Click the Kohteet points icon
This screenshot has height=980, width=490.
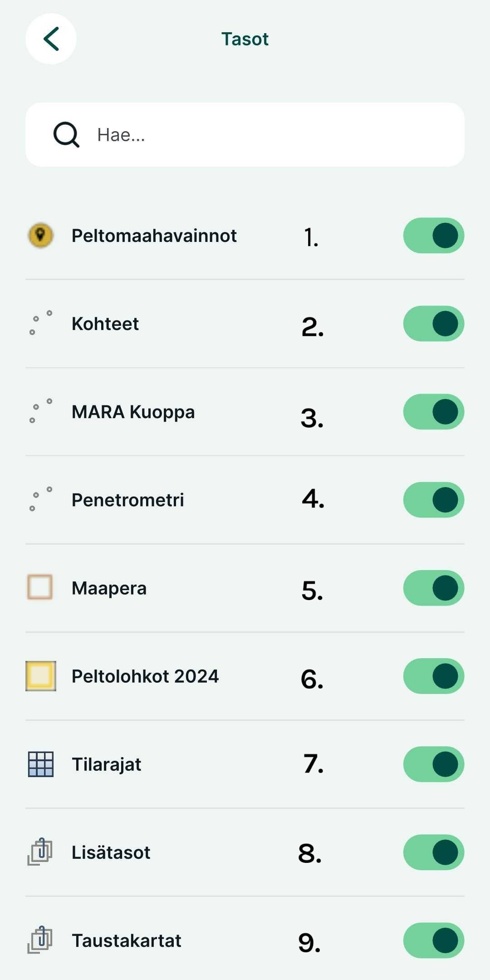click(41, 323)
